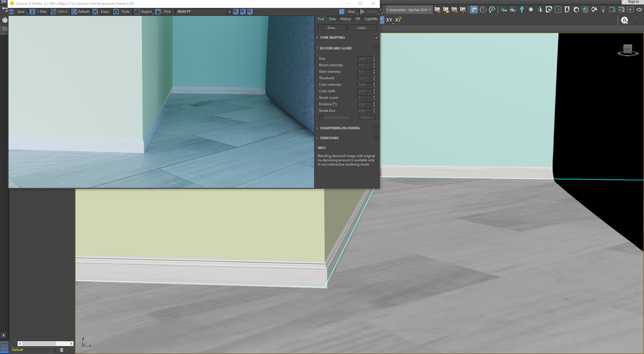
Task: Click the XY axis constraint button
Action: [389, 20]
